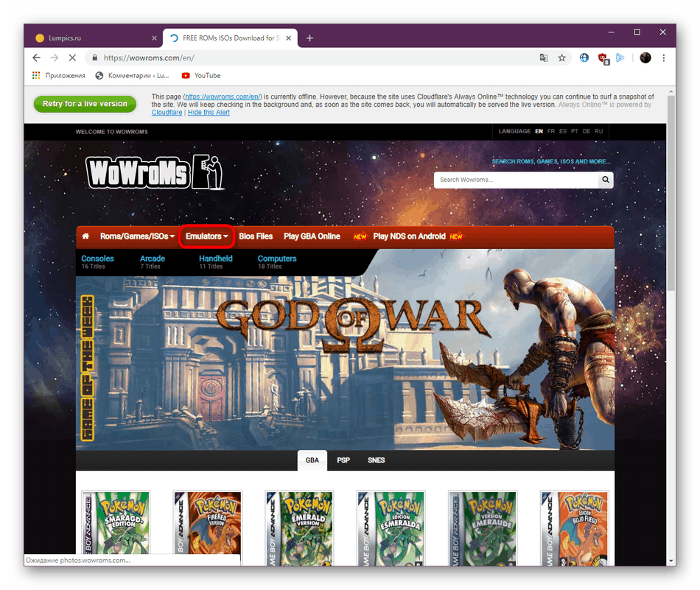This screenshot has height=590, width=700.
Task: Stop page loading with the X button
Action: (72, 57)
